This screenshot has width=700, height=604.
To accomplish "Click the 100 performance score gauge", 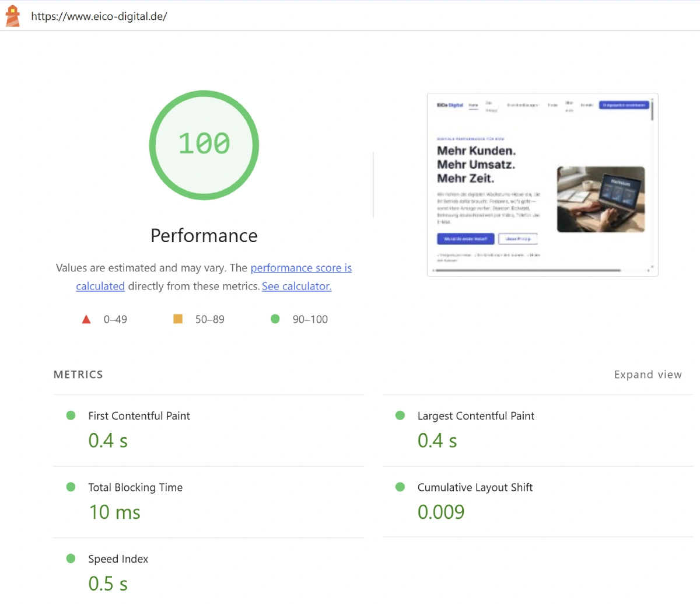I will tap(204, 145).
